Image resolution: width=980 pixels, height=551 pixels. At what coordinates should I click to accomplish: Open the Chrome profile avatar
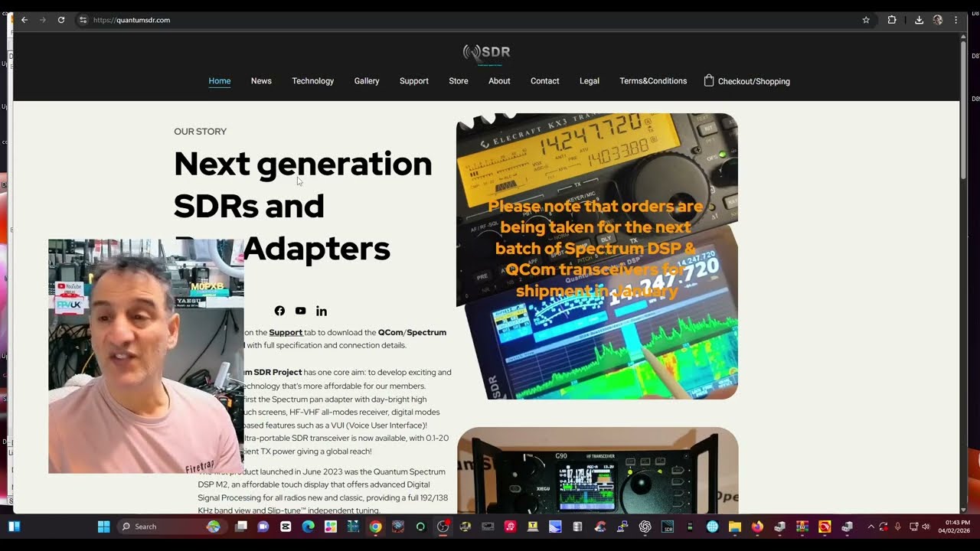click(x=937, y=20)
